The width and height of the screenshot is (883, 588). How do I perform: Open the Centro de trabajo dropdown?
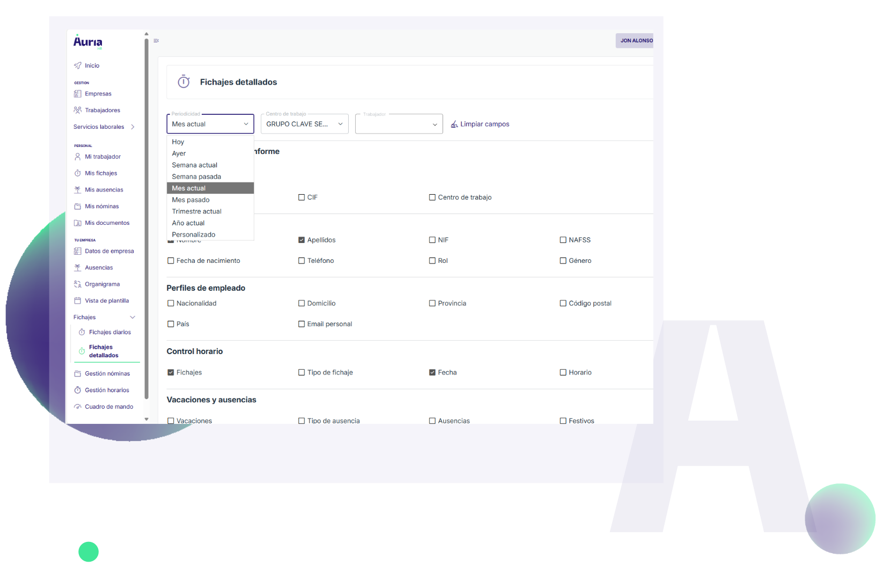[x=304, y=124]
